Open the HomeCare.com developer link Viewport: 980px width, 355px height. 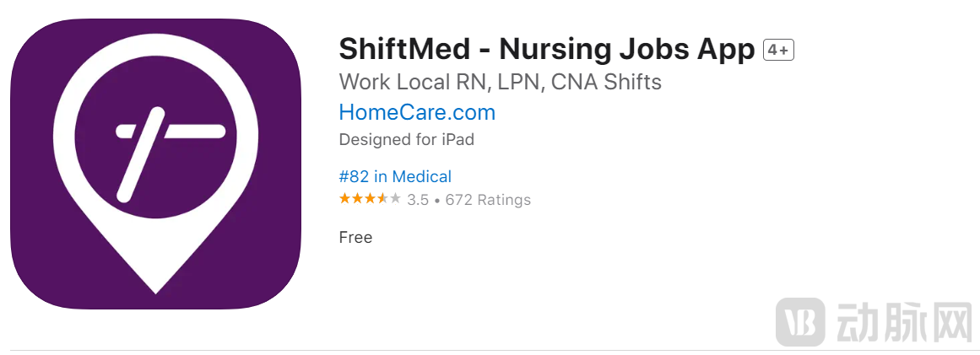click(417, 112)
